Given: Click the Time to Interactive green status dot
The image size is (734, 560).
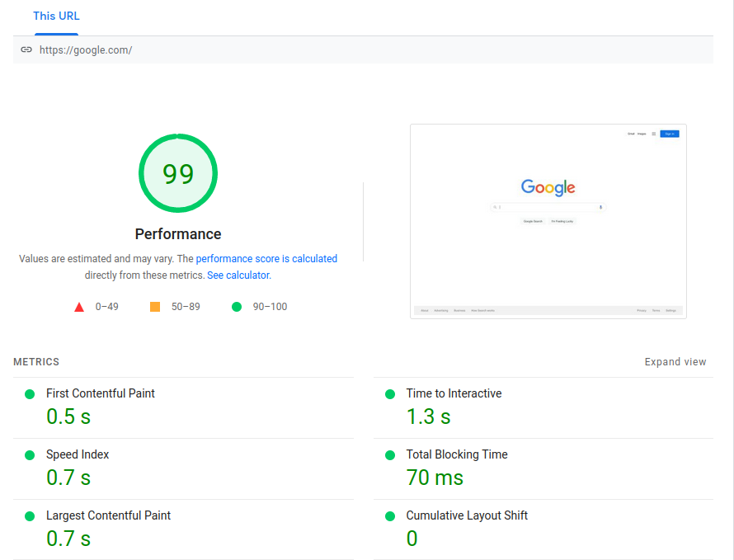Looking at the screenshot, I should [x=390, y=394].
